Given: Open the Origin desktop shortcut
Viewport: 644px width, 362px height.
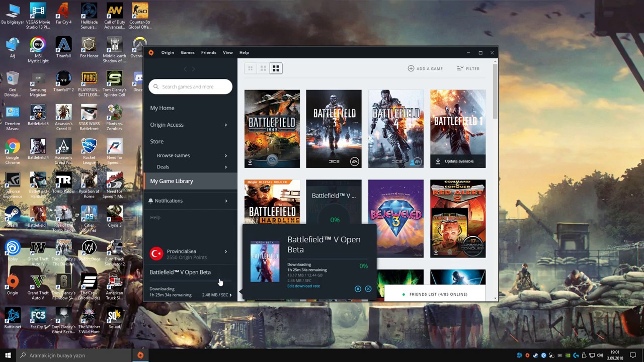Looking at the screenshot, I should (x=13, y=285).
